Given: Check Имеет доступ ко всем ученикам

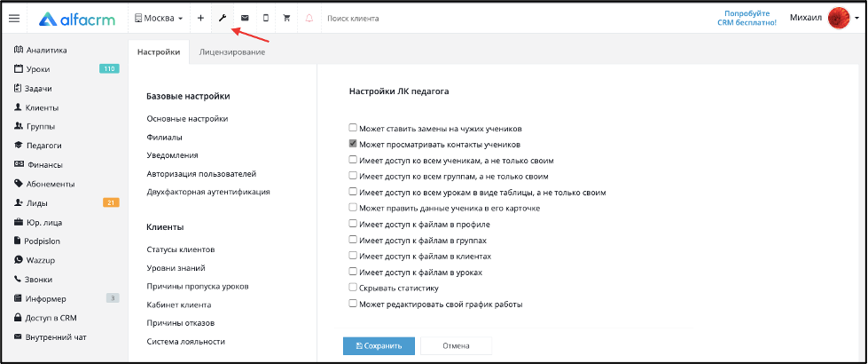Looking at the screenshot, I should [x=353, y=160].
